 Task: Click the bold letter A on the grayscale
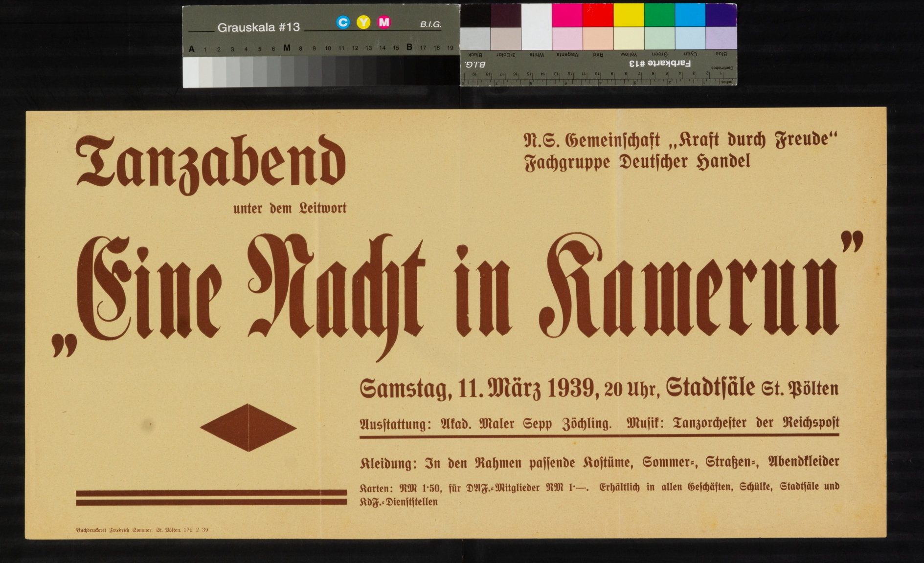point(191,49)
